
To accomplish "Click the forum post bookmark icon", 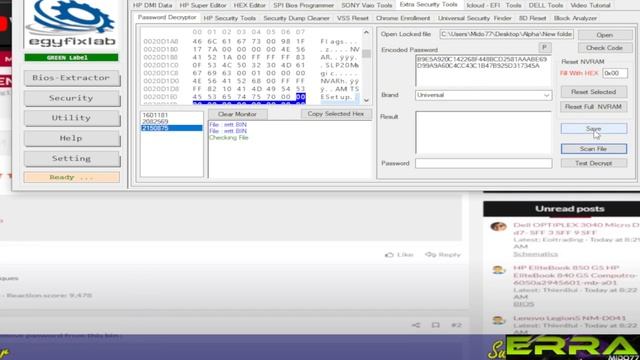I will point(436,325).
